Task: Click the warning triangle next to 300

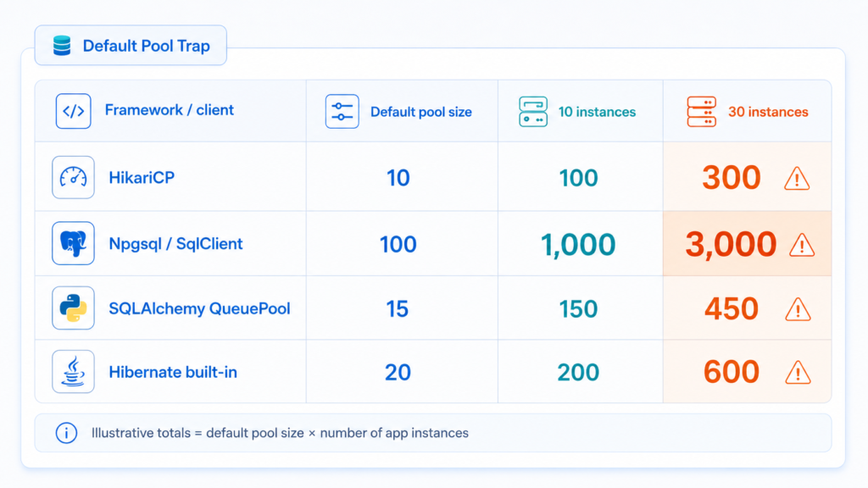Action: point(797,179)
